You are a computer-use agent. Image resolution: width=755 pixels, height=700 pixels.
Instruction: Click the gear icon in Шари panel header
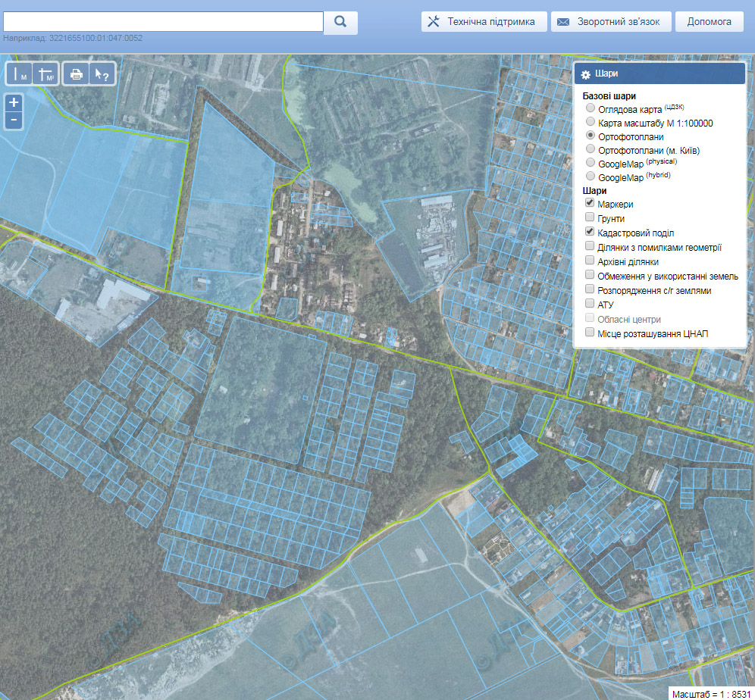pyautogui.click(x=585, y=74)
